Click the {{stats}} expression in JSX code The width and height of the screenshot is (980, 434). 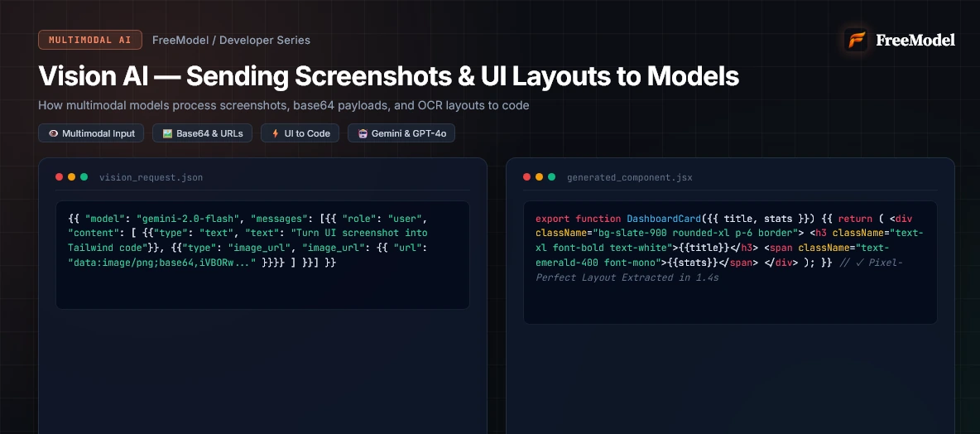click(694, 263)
